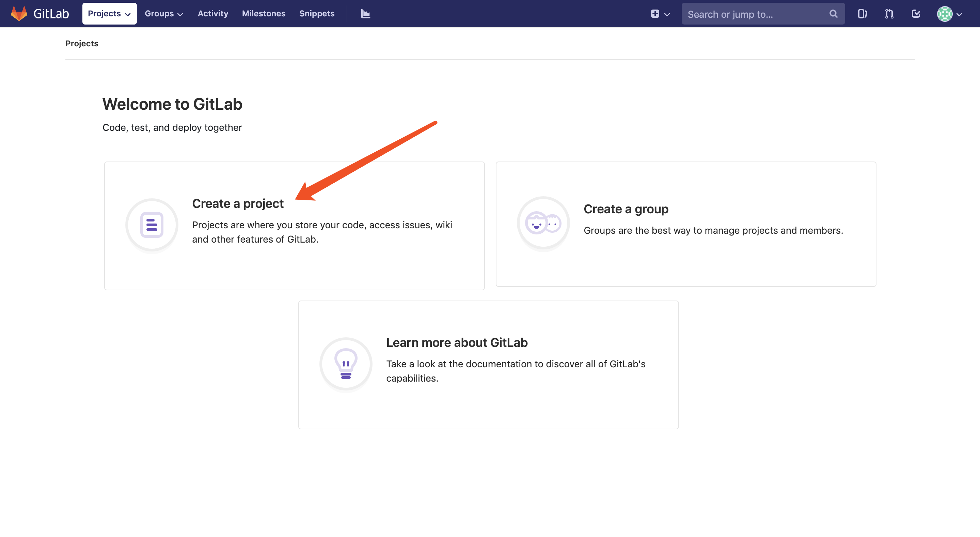Open the issues icon in the navbar
This screenshot has width=980, height=537.
tap(862, 14)
